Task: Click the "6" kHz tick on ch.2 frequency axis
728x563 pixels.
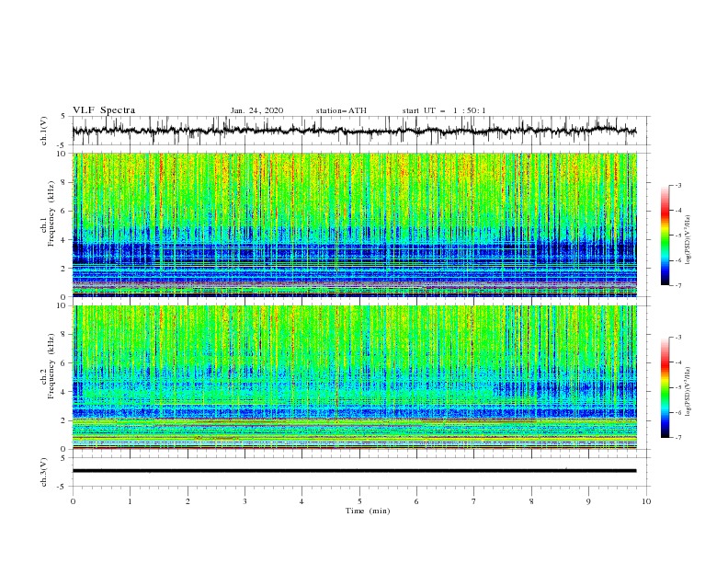Action: tap(64, 363)
